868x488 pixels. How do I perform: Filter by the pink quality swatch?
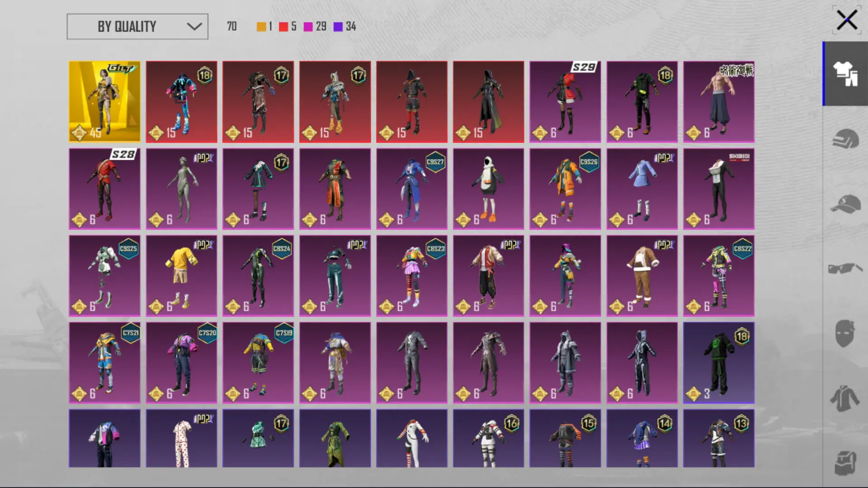click(x=308, y=27)
